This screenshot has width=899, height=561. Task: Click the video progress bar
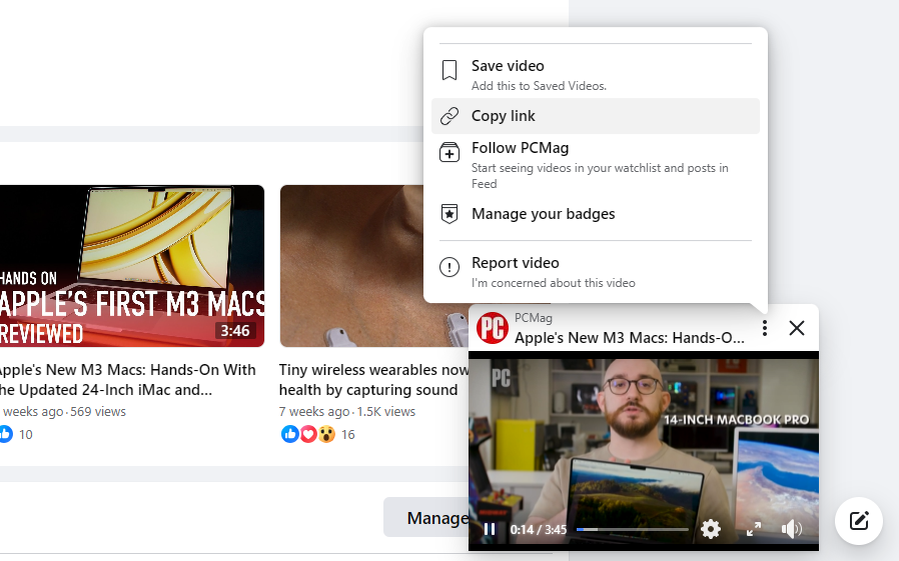(632, 529)
